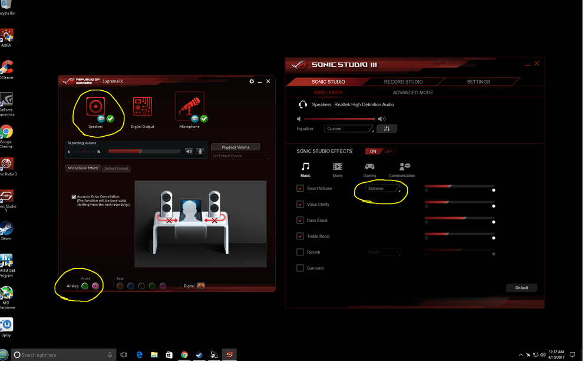Screen dimensions: 588x368
Task: Select the Speakers device in SupremeFX
Action: (x=95, y=107)
